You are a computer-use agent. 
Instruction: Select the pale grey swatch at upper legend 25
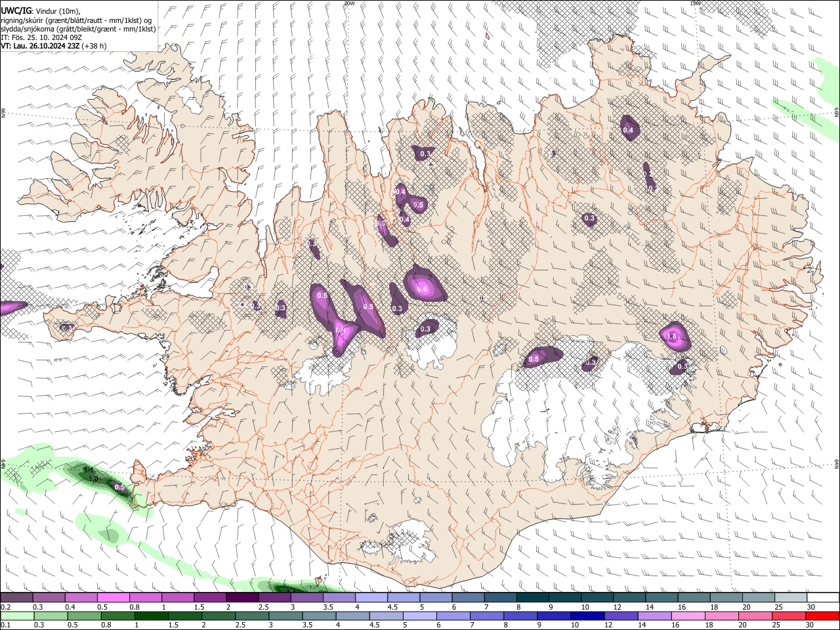[791, 598]
